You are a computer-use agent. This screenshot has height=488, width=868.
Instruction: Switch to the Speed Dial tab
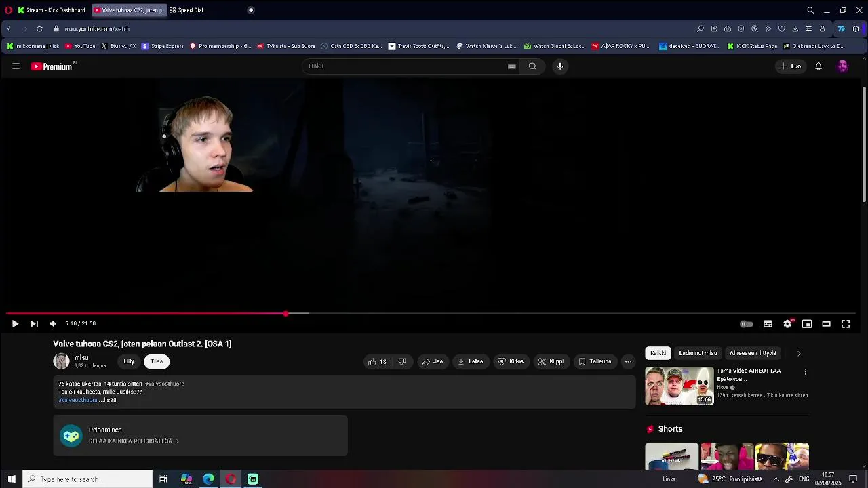pos(190,10)
